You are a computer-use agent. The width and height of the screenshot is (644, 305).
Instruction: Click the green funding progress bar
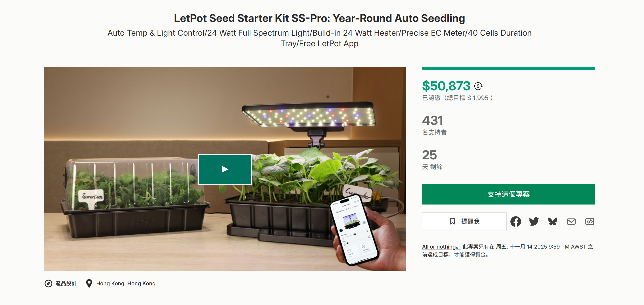[x=508, y=69]
